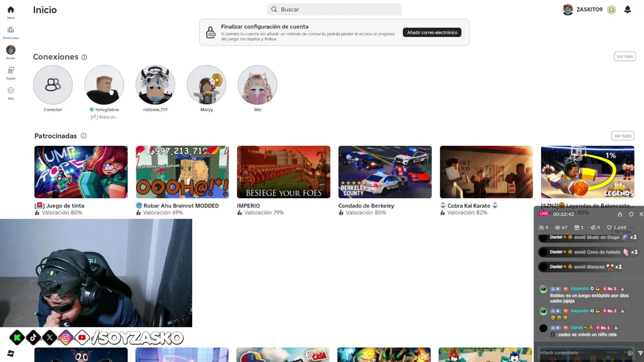Open the Juego de tinta game thumbnail
Viewport: 644px width, 362px height.
(x=81, y=172)
